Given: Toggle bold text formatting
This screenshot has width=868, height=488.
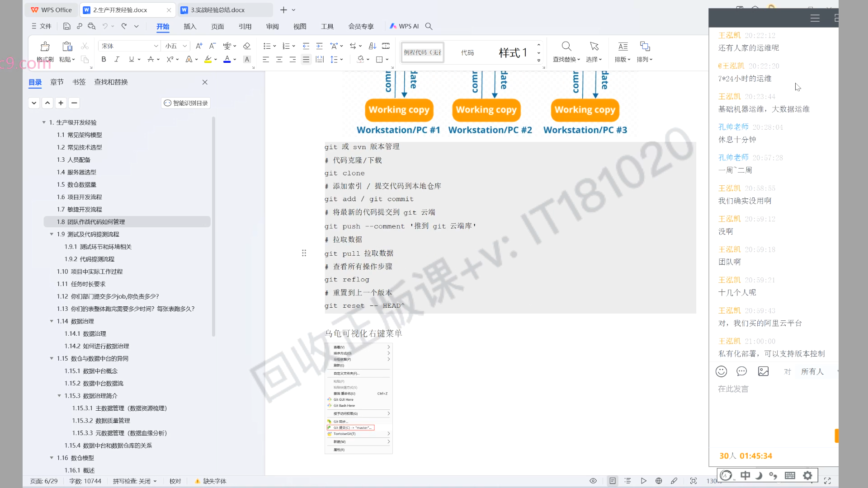Looking at the screenshot, I should click(x=104, y=59).
